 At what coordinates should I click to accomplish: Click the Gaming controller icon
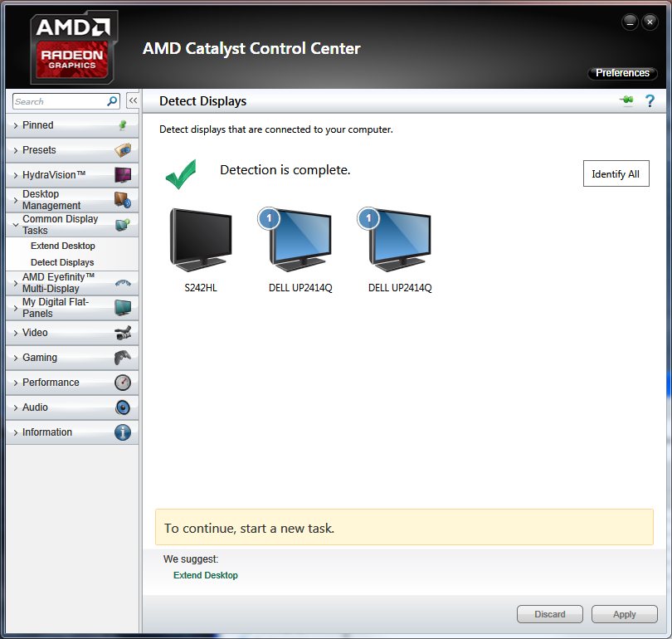pyautogui.click(x=123, y=358)
